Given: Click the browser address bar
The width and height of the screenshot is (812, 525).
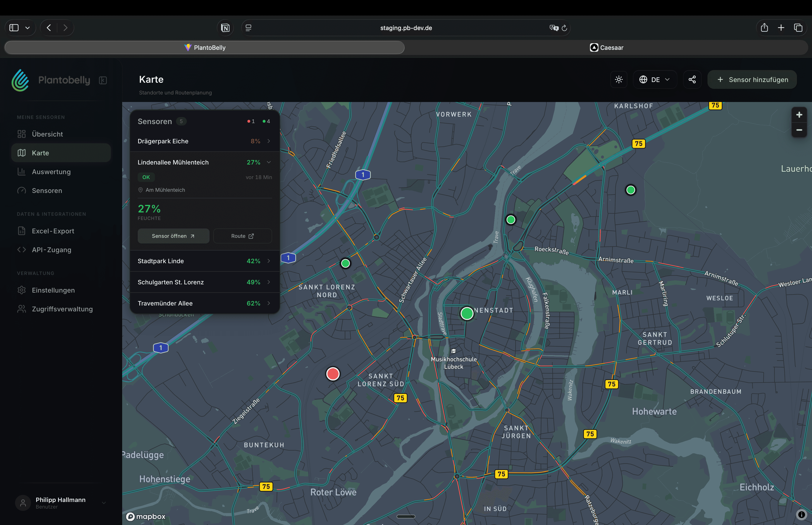Looking at the screenshot, I should tap(406, 28).
